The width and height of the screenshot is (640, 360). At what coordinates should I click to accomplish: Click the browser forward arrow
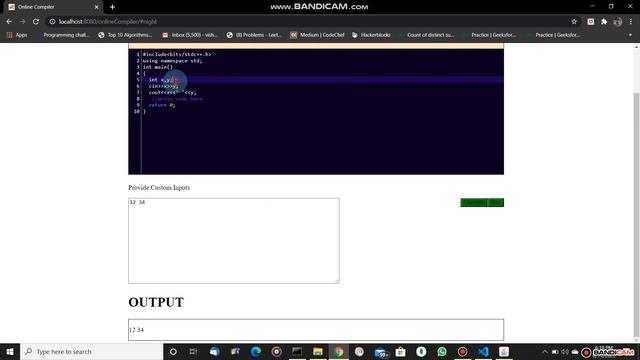(x=22, y=22)
